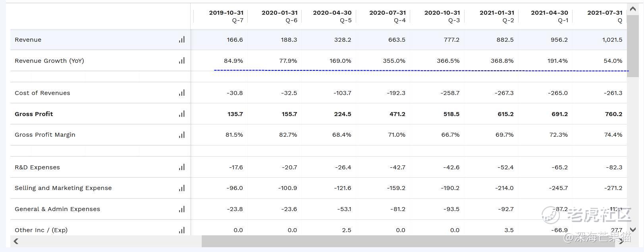Click the horizontal scrollbar left arrow
Screen dimensions: 644x252
[16, 241]
